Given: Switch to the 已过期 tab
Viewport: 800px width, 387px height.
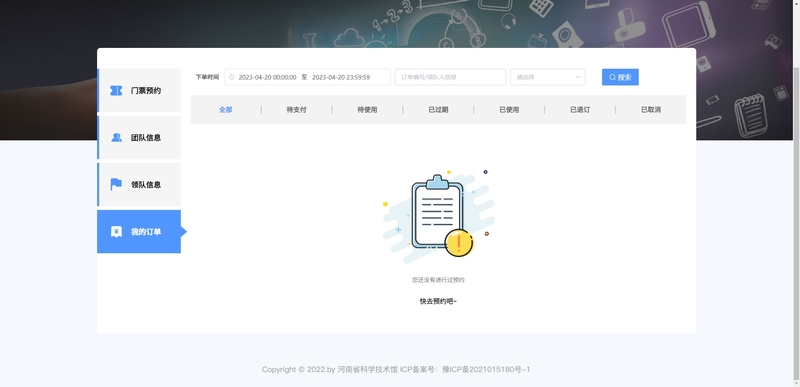Looking at the screenshot, I should click(x=438, y=110).
